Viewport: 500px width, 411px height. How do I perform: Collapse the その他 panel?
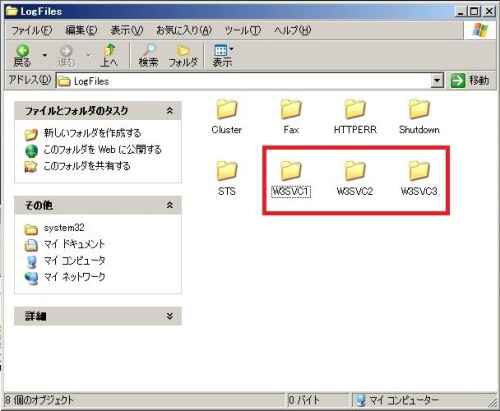[170, 205]
